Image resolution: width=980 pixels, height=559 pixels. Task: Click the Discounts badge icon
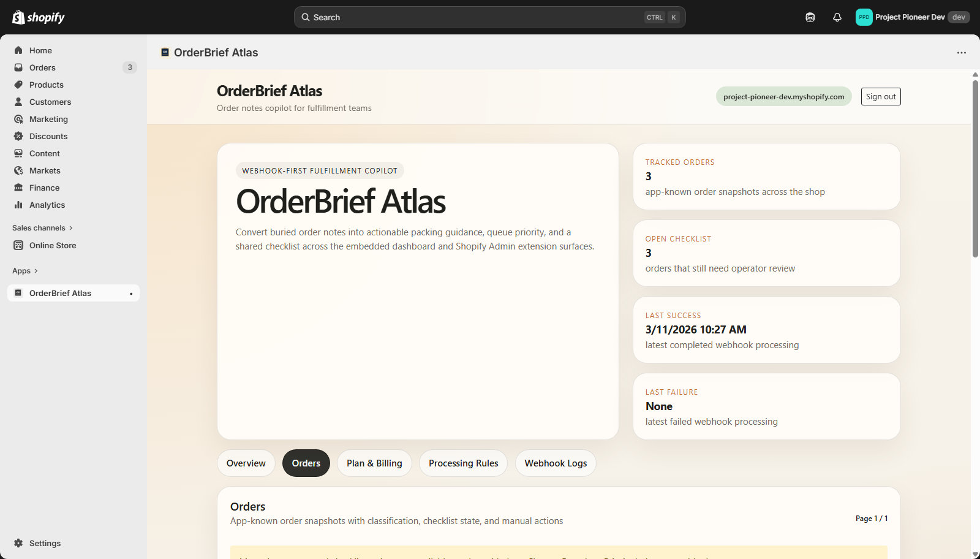tap(18, 136)
